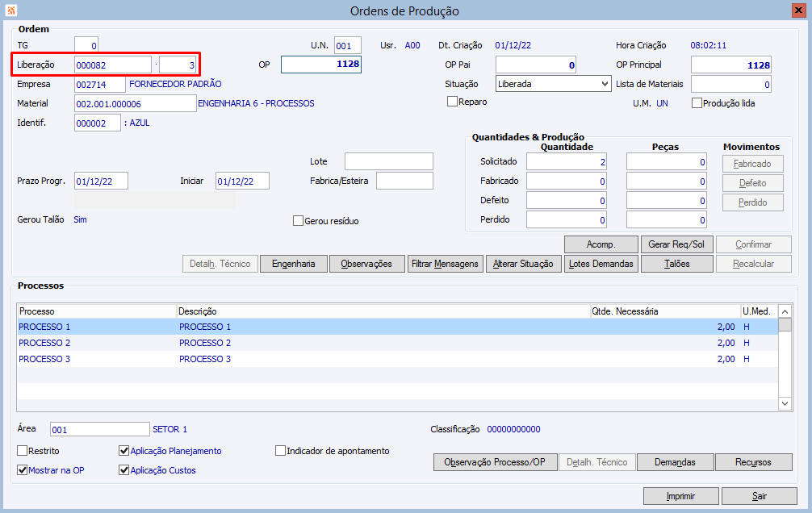Close the Ordens de Produção window

pyautogui.click(x=798, y=10)
